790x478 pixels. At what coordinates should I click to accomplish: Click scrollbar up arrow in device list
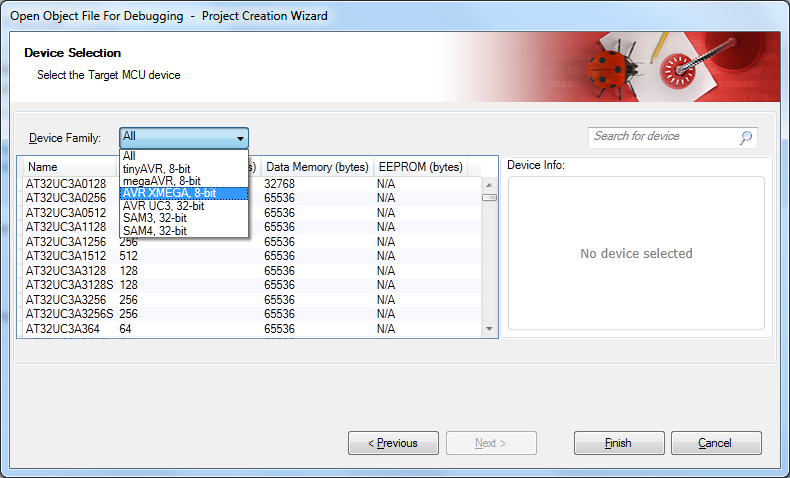(489, 184)
